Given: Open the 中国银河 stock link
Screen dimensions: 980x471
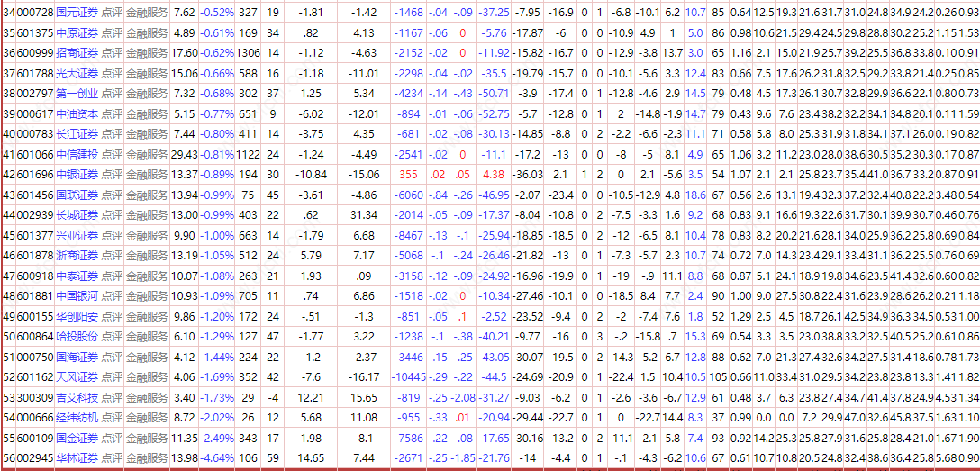Looking at the screenshot, I should (x=77, y=296).
